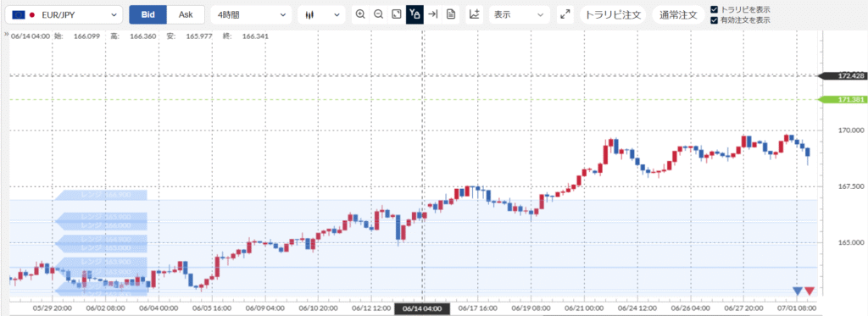868x316 pixels.
Task: Click the トラリピ注文 button
Action: click(x=613, y=15)
